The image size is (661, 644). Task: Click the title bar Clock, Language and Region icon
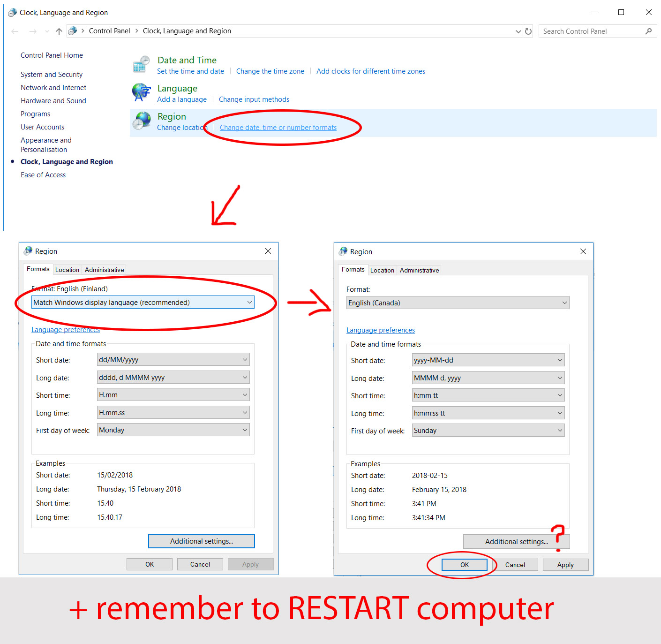pos(12,13)
